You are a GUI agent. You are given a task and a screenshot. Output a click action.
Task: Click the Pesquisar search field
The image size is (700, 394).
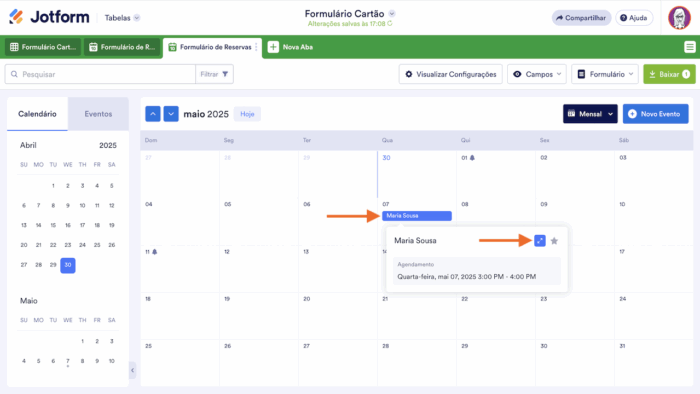pyautogui.click(x=100, y=74)
